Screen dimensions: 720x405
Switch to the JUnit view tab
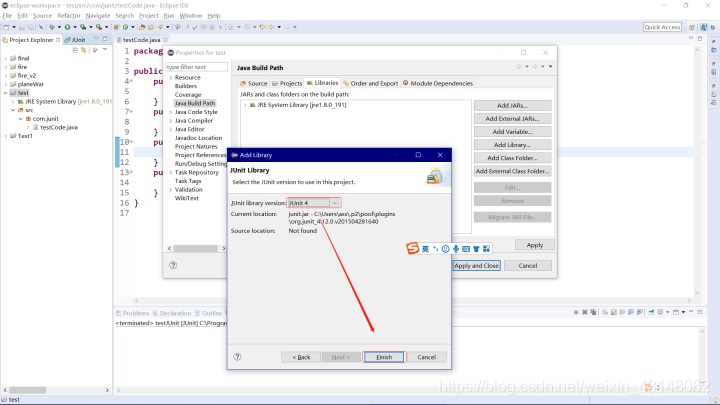coord(75,40)
